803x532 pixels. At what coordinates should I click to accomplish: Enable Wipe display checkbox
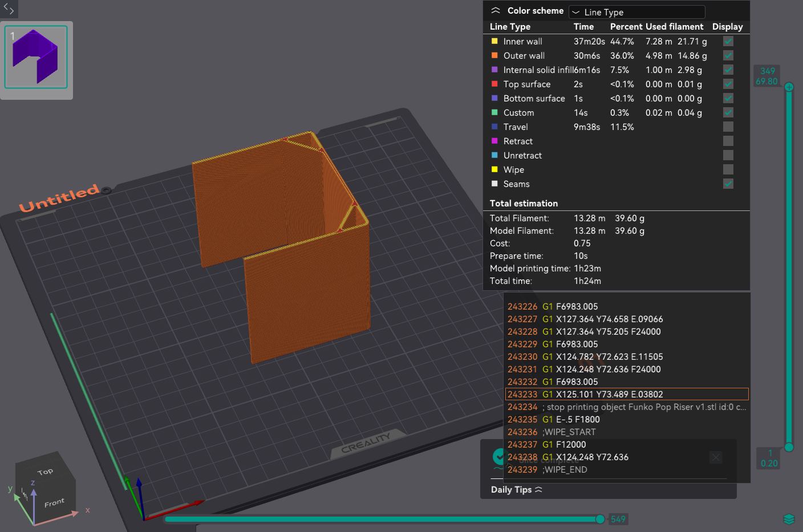[x=728, y=169]
